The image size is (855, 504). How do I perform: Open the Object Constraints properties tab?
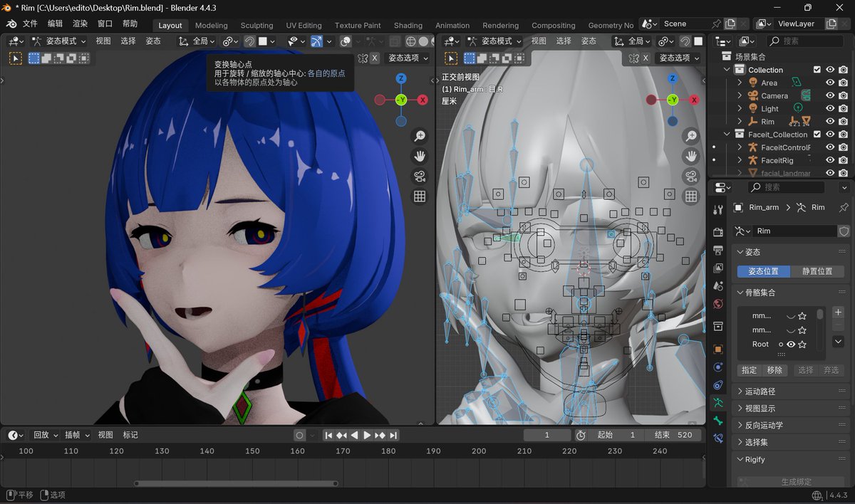point(718,385)
